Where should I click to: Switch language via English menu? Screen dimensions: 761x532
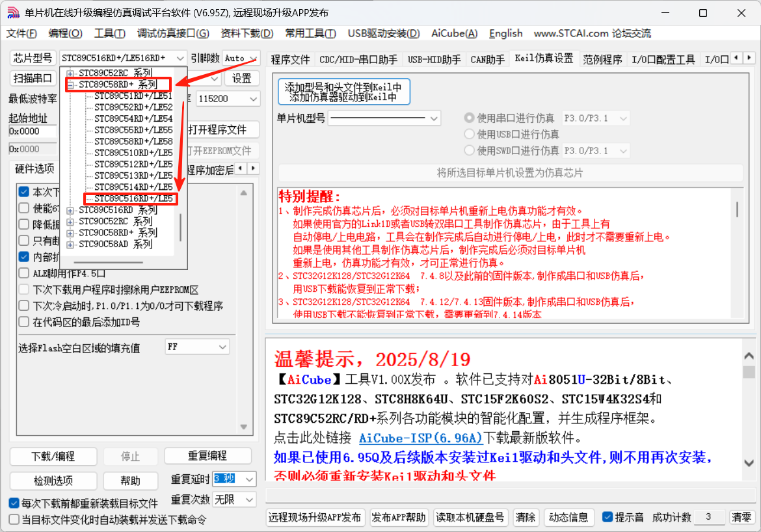506,33
